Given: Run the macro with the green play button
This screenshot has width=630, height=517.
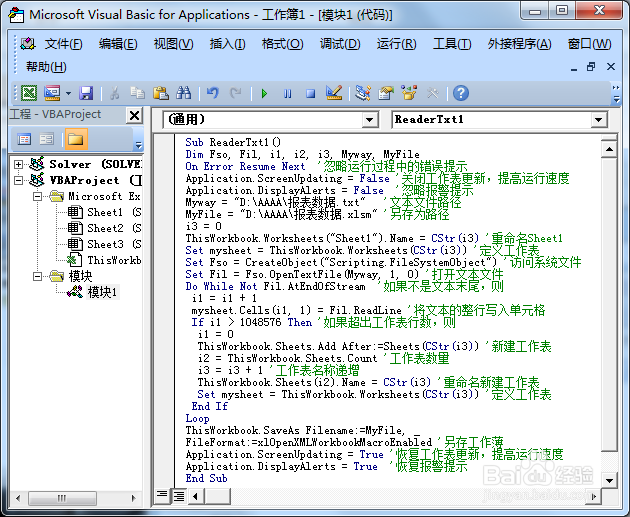Looking at the screenshot, I should tap(264, 94).
